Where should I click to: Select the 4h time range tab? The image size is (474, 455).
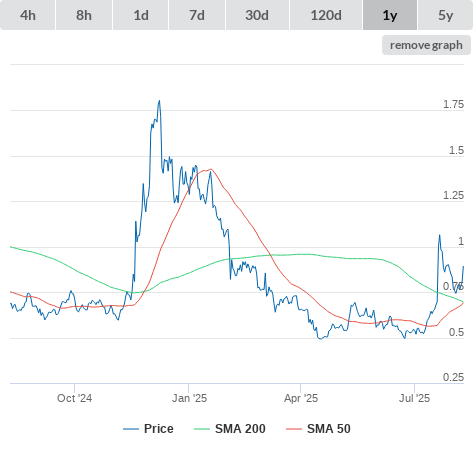coord(28,15)
